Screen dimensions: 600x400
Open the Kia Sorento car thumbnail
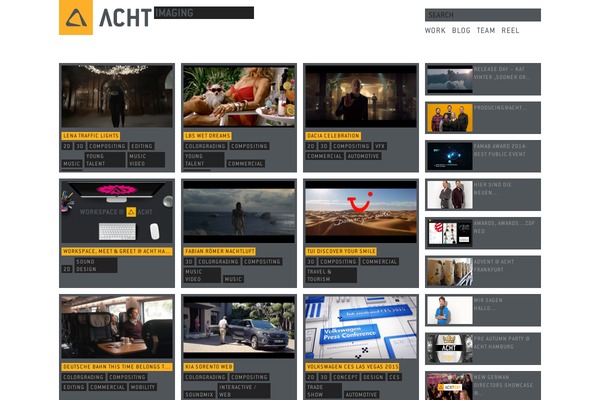[239, 327]
